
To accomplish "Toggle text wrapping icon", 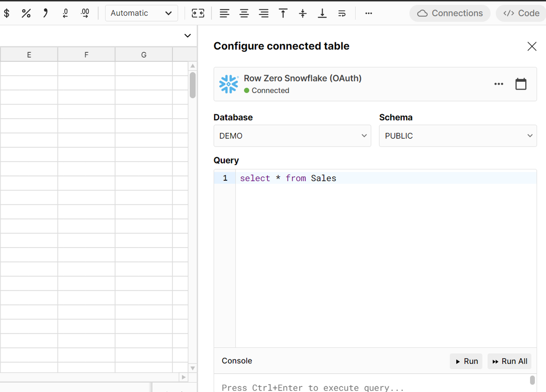I will click(x=342, y=13).
